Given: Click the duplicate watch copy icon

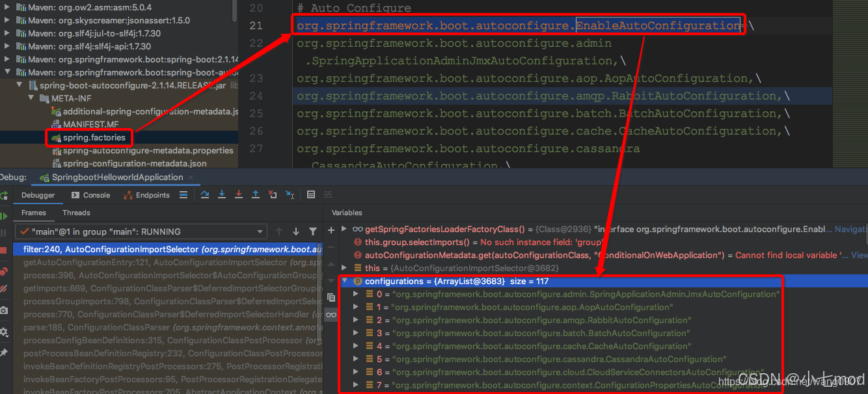Looking at the screenshot, I should tap(331, 297).
